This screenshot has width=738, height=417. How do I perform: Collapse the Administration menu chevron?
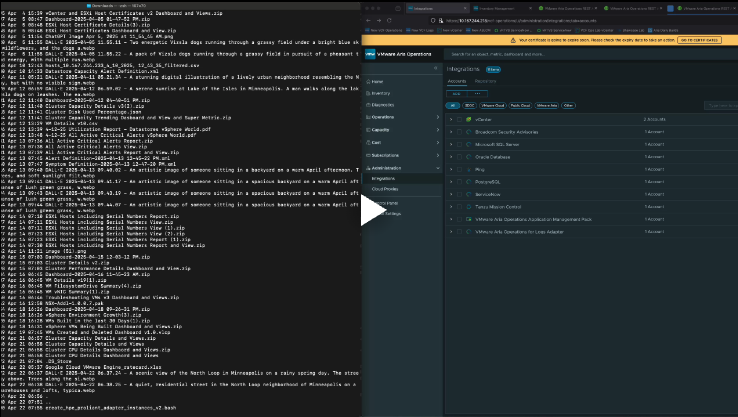tap(438, 168)
